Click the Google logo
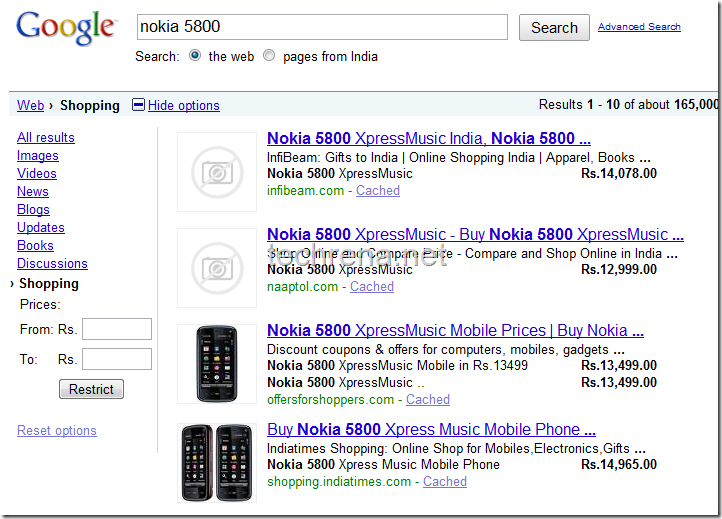 [67, 28]
